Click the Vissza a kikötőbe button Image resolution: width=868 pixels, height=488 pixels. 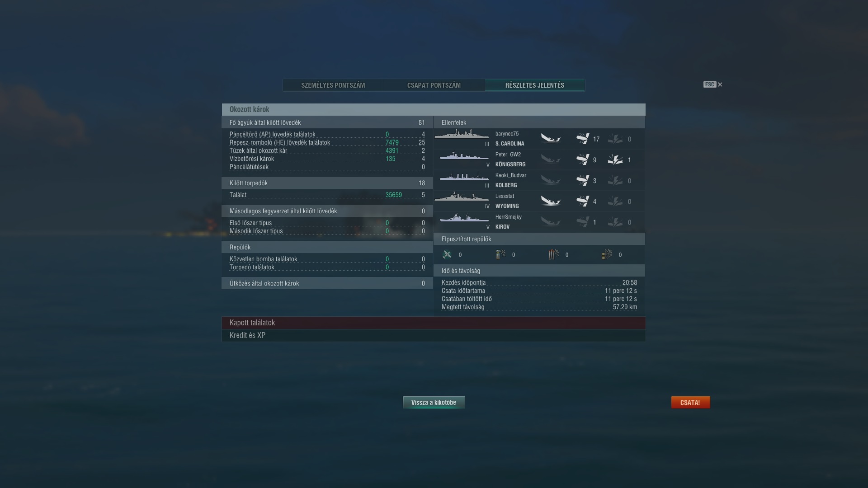click(434, 402)
